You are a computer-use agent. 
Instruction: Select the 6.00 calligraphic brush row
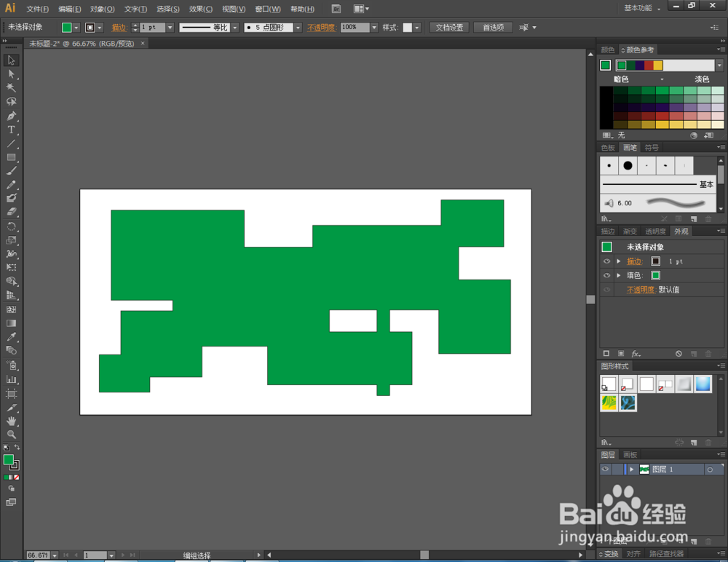pyautogui.click(x=659, y=203)
